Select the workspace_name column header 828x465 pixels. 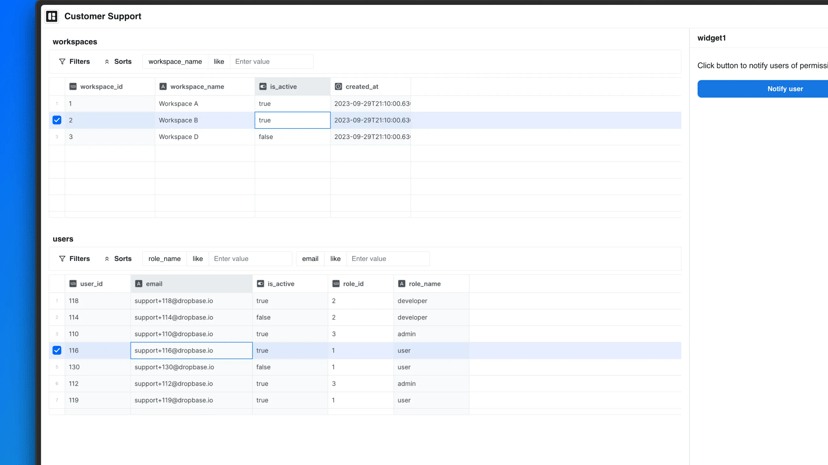pyautogui.click(x=205, y=87)
